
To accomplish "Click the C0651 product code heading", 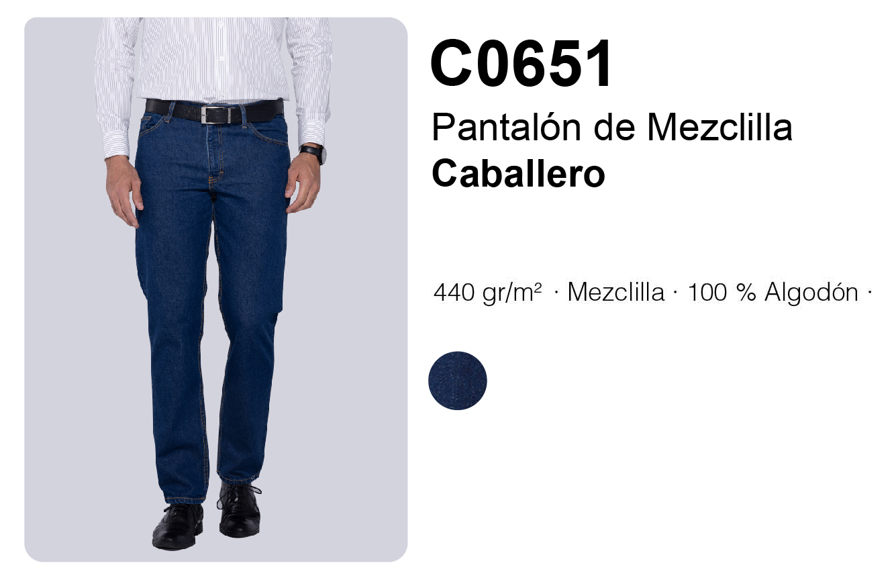I will click(521, 64).
